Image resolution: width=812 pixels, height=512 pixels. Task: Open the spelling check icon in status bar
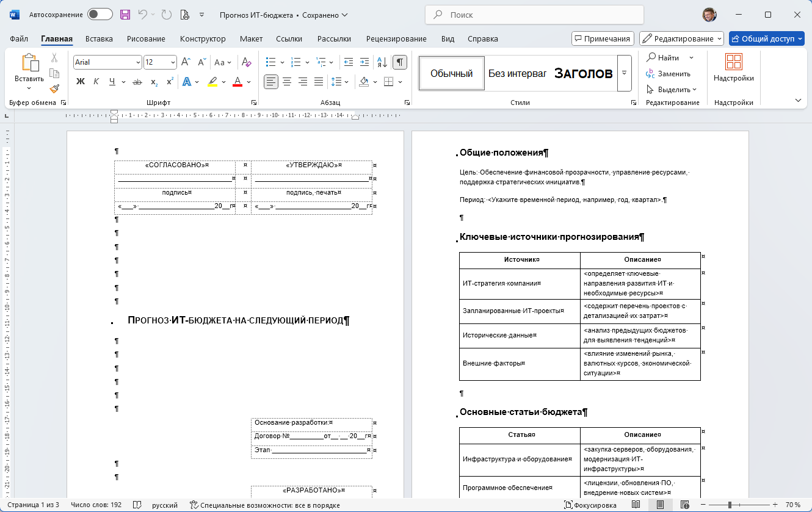[138, 505]
